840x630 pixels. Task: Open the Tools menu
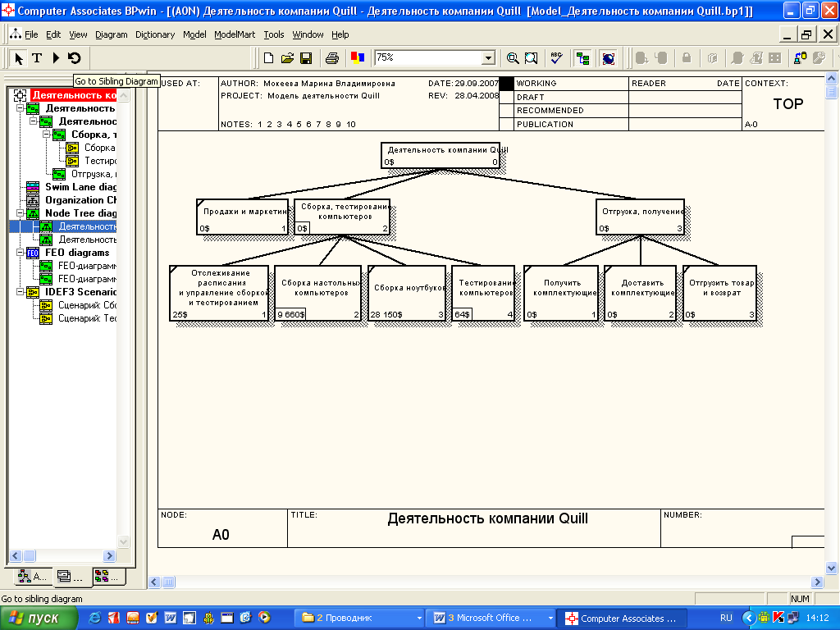(274, 34)
